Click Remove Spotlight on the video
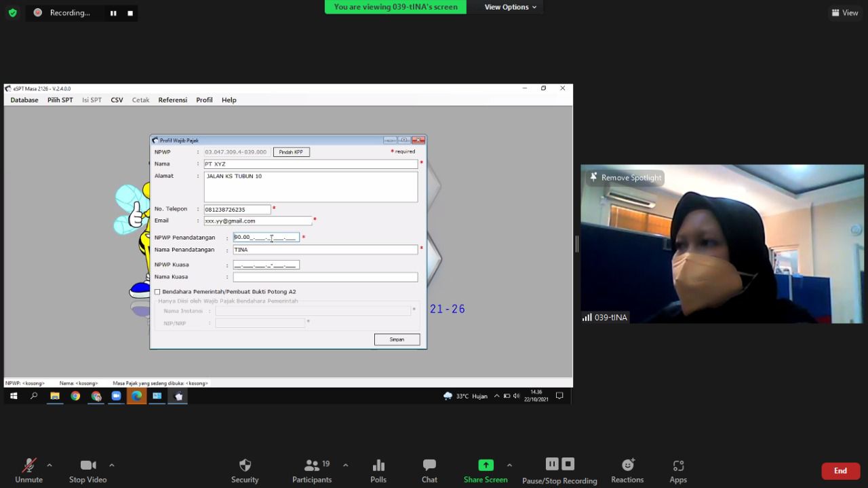868x488 pixels. point(625,178)
